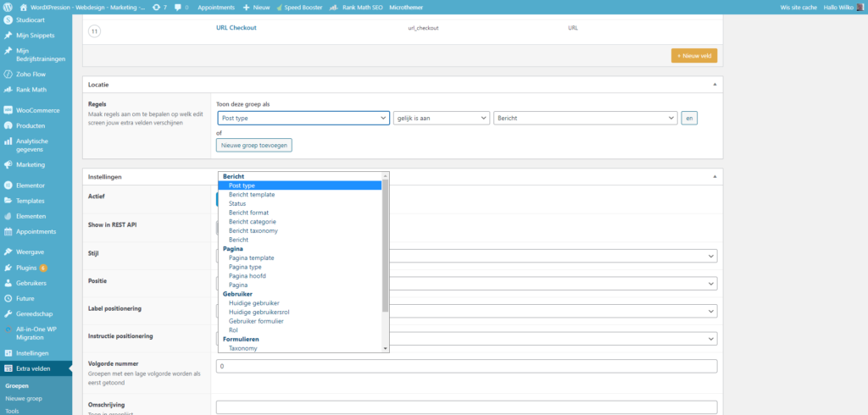The image size is (868, 415).
Task: Click the Volgorde nummer input field
Action: point(467,367)
